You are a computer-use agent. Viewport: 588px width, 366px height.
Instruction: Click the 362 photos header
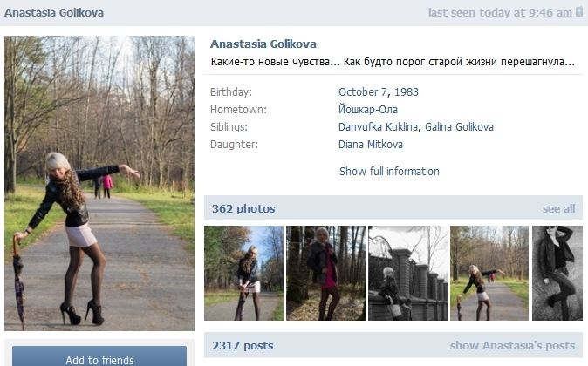click(x=243, y=208)
